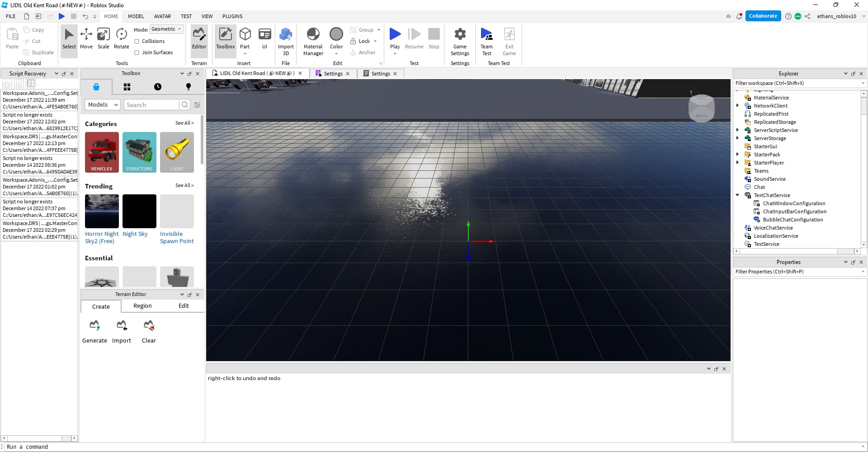
Task: Select the Rotate tool
Action: point(121,39)
